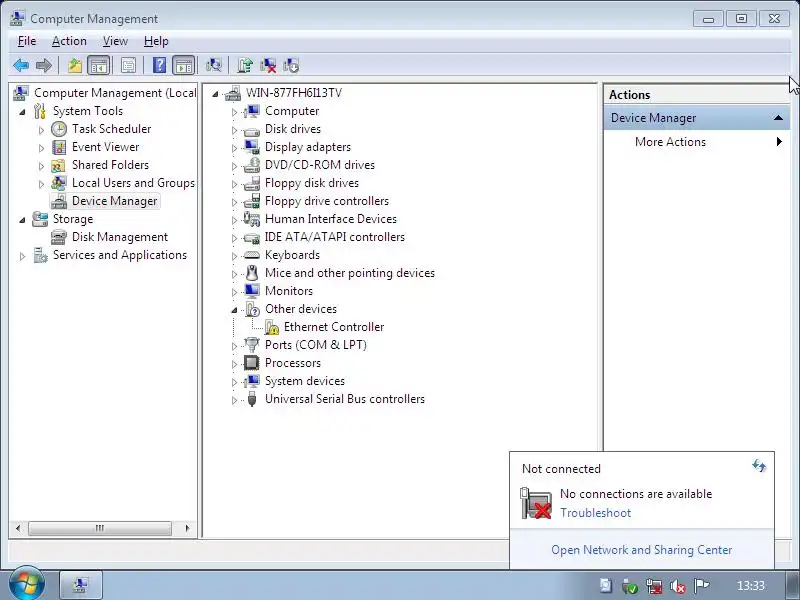Collapse the Device Manager actions section arrow
This screenshot has width=800, height=600.
[x=778, y=118]
